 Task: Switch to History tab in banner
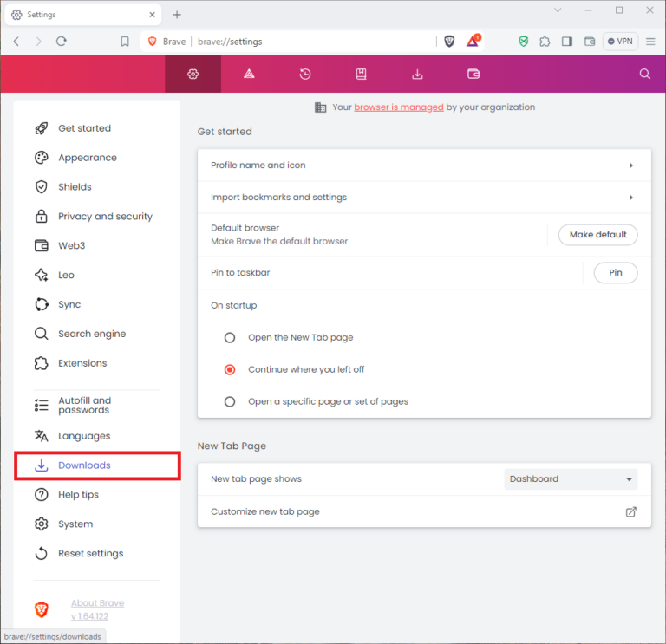305,74
